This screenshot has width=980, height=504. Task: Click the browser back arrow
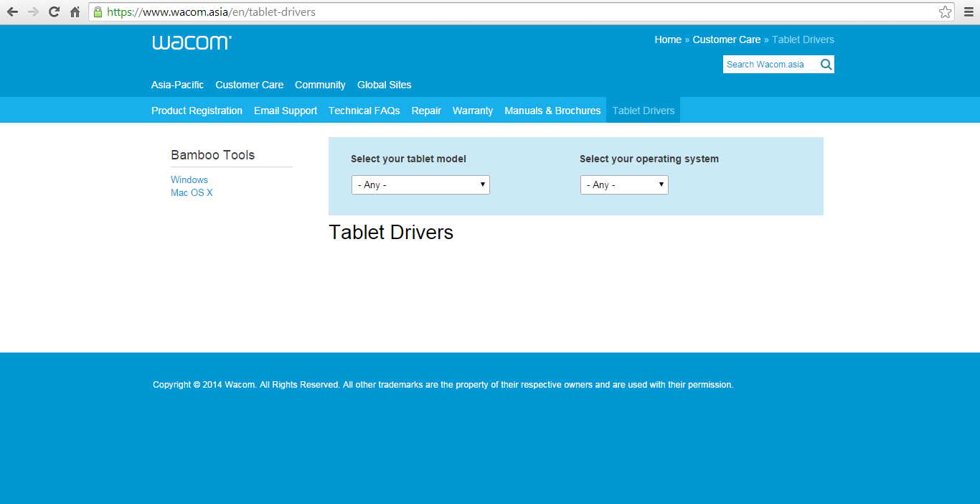[x=12, y=11]
